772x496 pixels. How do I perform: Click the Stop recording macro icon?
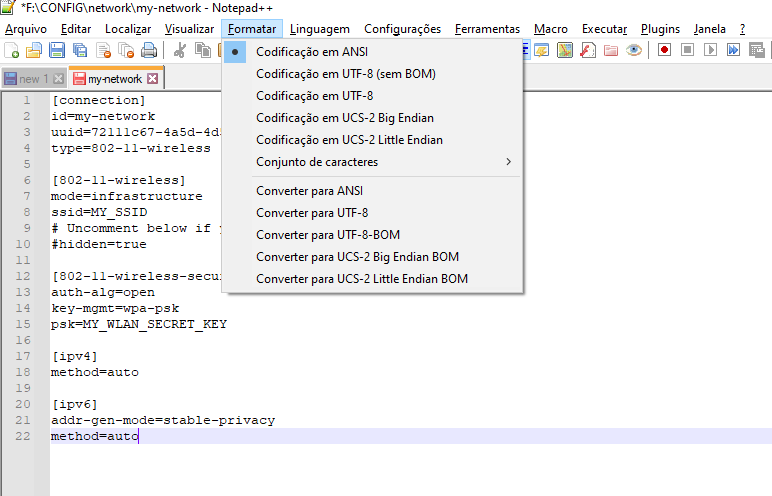(x=687, y=50)
